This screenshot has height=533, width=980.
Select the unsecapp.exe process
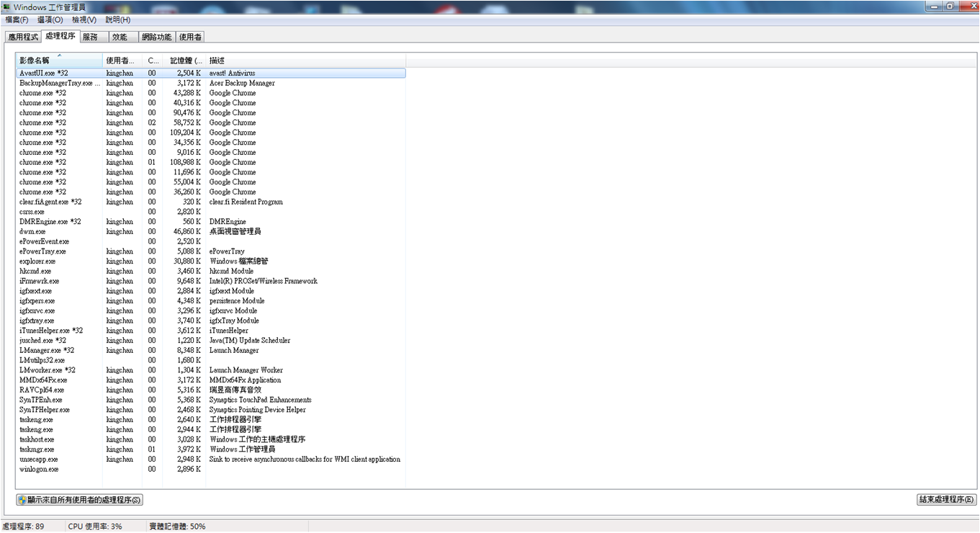point(211,460)
